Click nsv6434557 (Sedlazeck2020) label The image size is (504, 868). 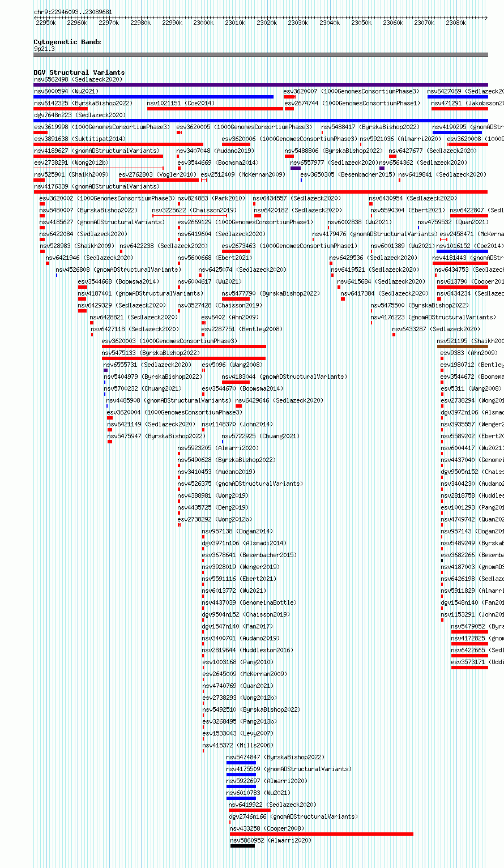tap(297, 198)
